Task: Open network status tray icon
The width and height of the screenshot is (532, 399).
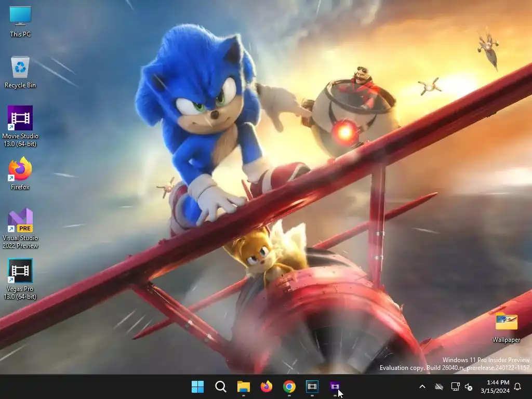Action: pos(455,387)
